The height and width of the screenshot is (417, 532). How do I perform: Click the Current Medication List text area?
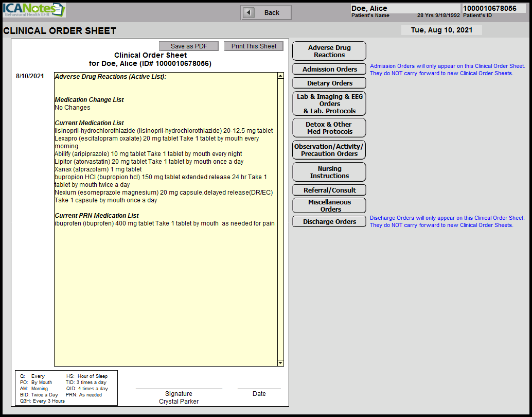coord(165,162)
